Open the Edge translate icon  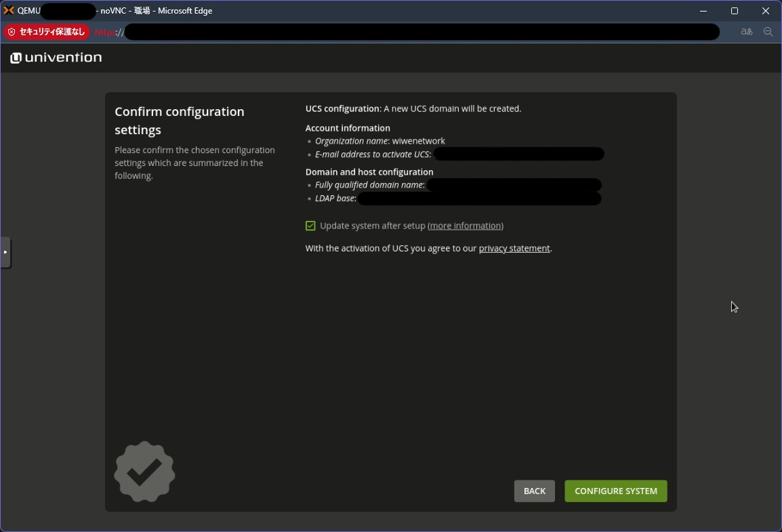click(x=747, y=32)
